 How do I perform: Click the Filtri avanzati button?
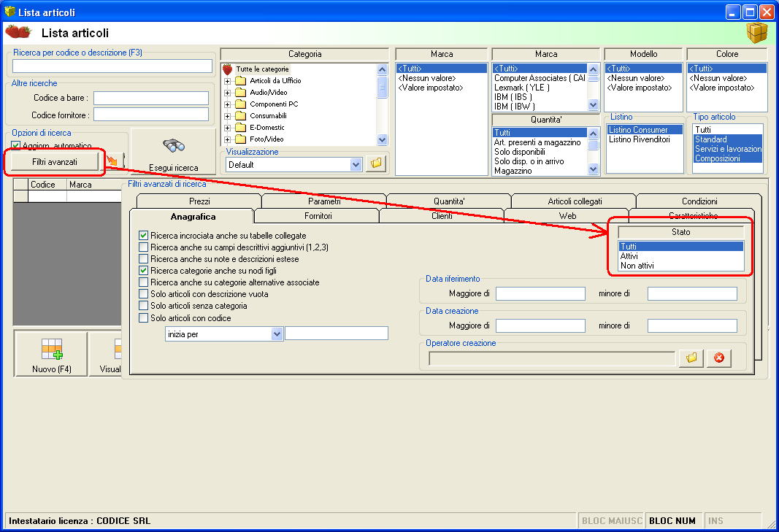(x=55, y=161)
